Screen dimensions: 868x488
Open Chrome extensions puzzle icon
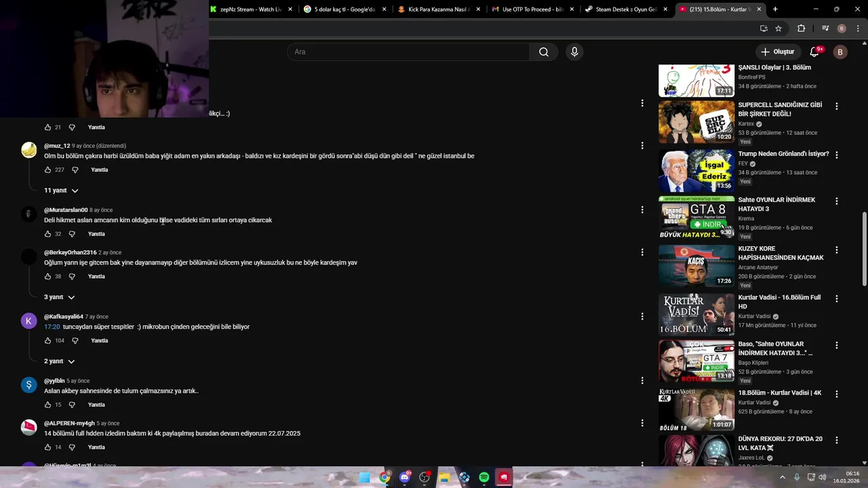tap(801, 28)
